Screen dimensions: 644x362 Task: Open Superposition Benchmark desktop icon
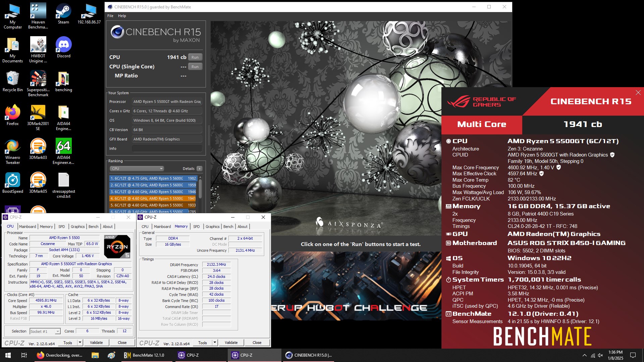pos(38,84)
